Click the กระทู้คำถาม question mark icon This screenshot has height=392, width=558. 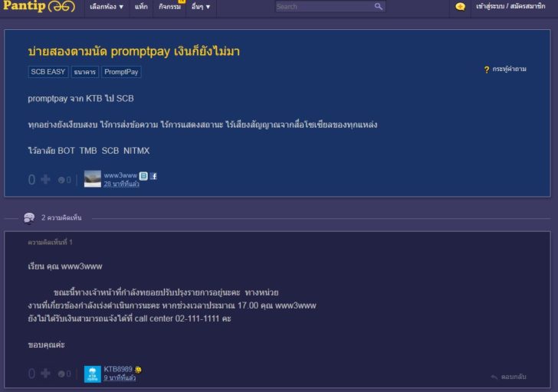[487, 70]
